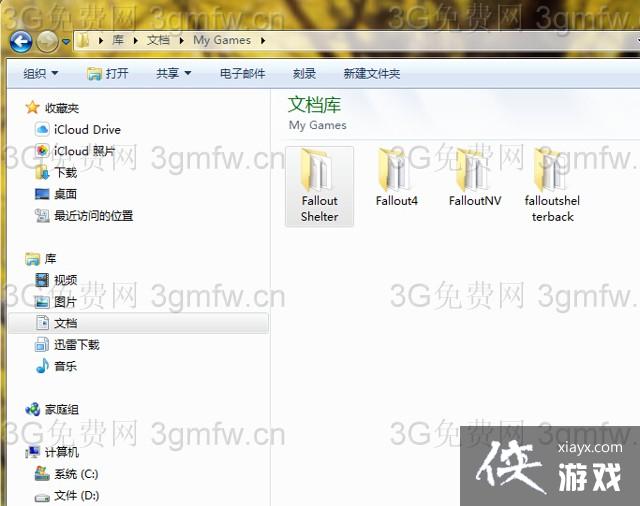This screenshot has height=506, width=640.
Task: Click the folder icon in the address bar
Action: click(83, 40)
